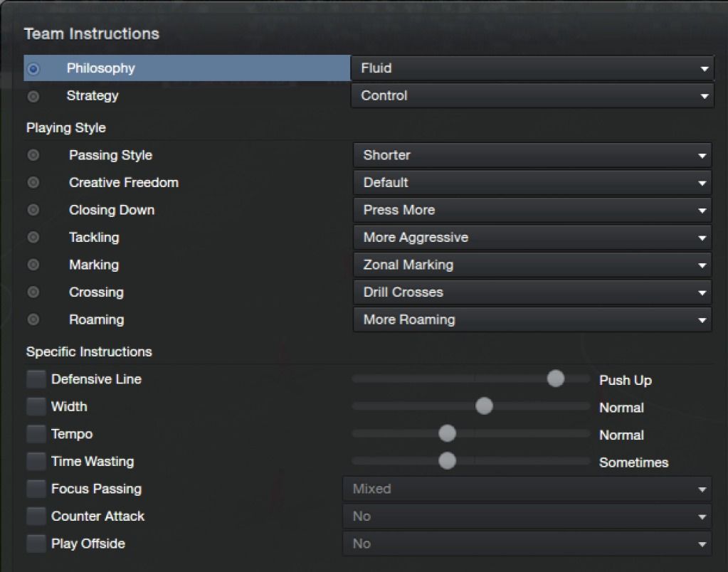Click the Push Up value text
Viewport: 728px width, 572px height.
(626, 380)
